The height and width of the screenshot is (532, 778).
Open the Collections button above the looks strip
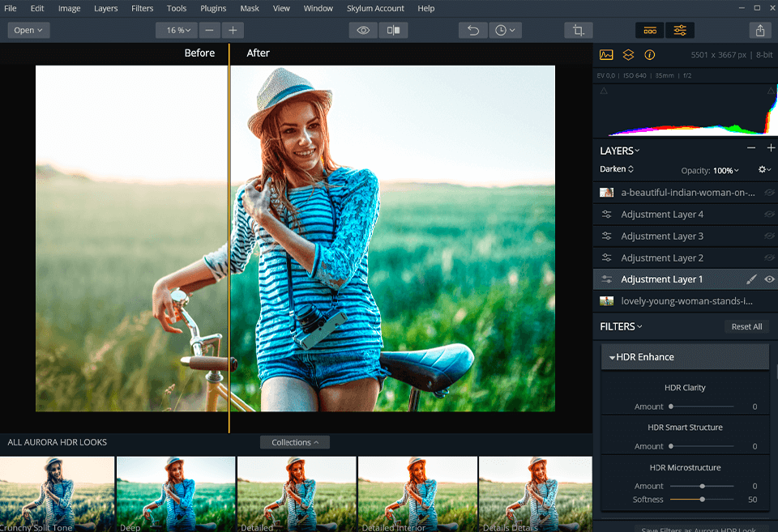tap(294, 442)
